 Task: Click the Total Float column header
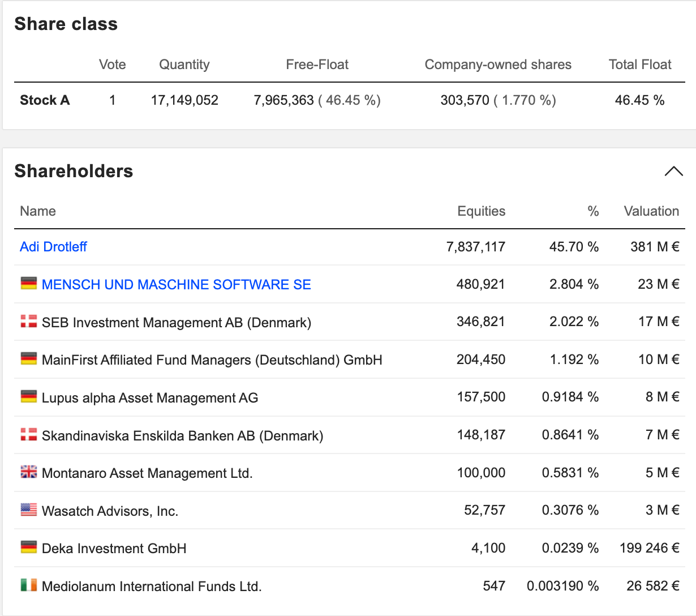click(640, 65)
